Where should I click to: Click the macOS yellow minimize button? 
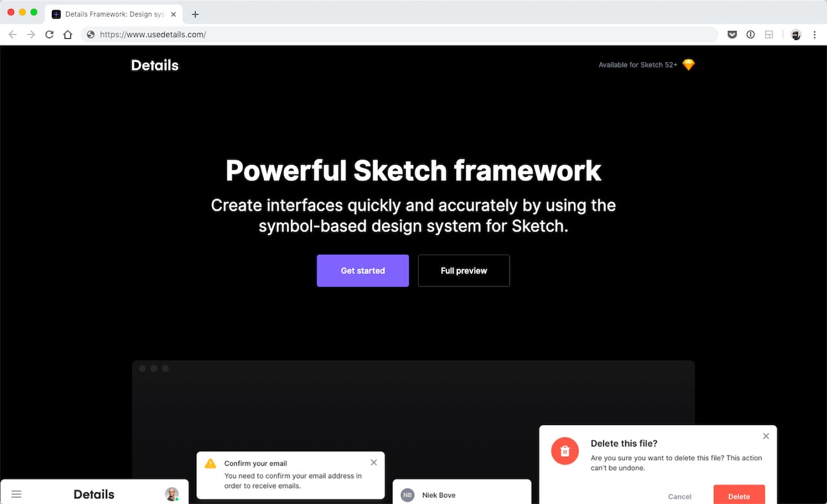[x=23, y=12]
